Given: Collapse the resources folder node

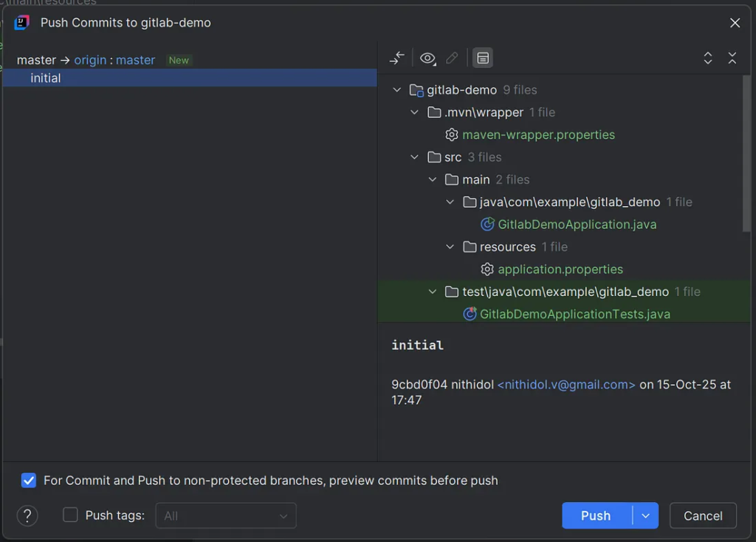Looking at the screenshot, I should coord(450,247).
